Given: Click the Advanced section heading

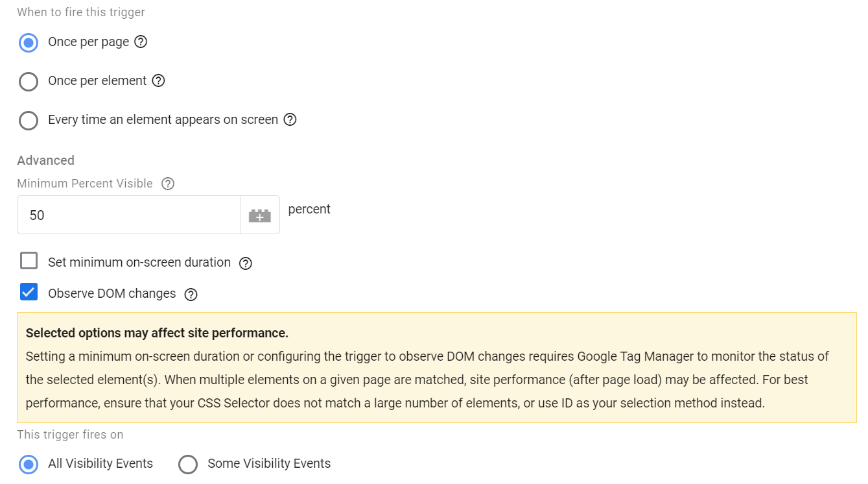Looking at the screenshot, I should coord(45,160).
